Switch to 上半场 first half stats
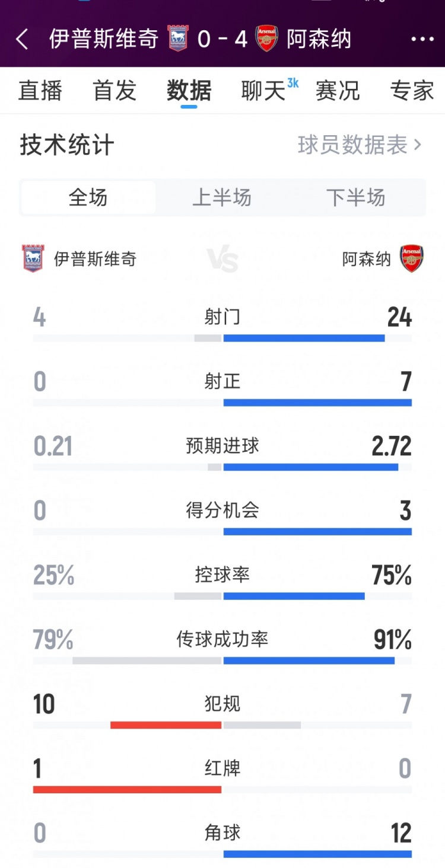Image resolution: width=445 pixels, height=868 pixels. 222,197
